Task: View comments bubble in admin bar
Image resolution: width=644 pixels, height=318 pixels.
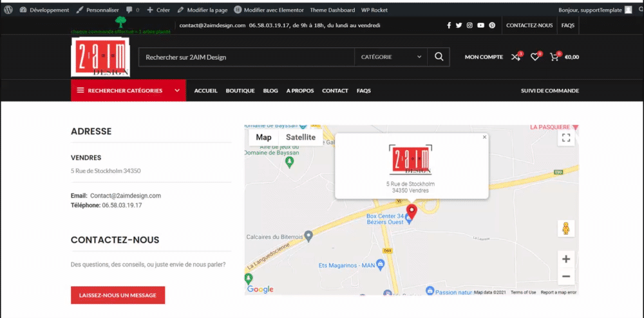Action: (x=133, y=10)
